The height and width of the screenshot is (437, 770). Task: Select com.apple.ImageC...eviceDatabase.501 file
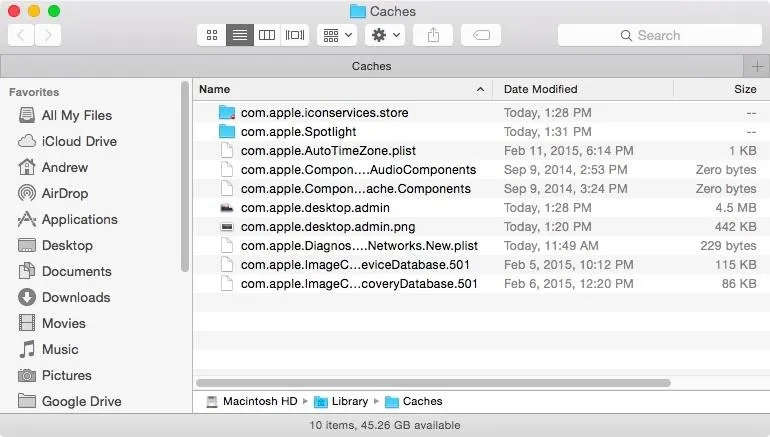click(355, 265)
